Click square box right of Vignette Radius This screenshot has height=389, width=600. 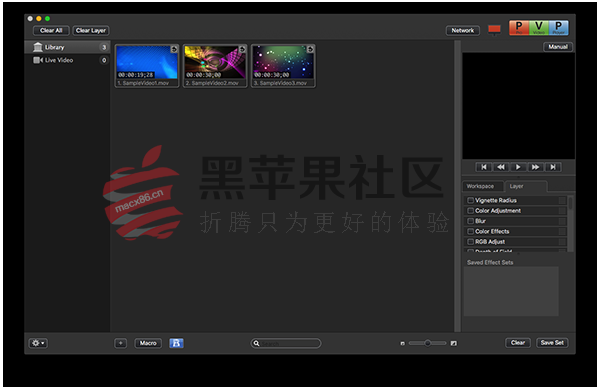[562, 200]
